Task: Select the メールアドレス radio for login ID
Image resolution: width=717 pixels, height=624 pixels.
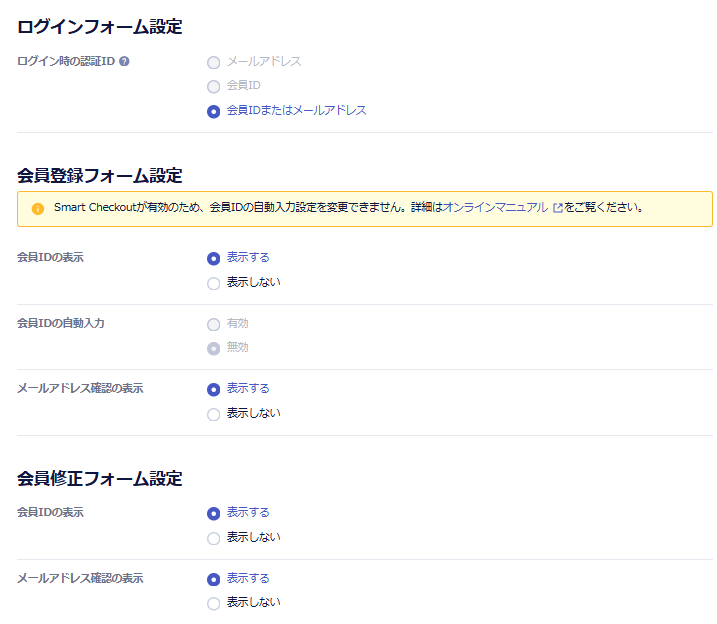Action: tap(214, 63)
